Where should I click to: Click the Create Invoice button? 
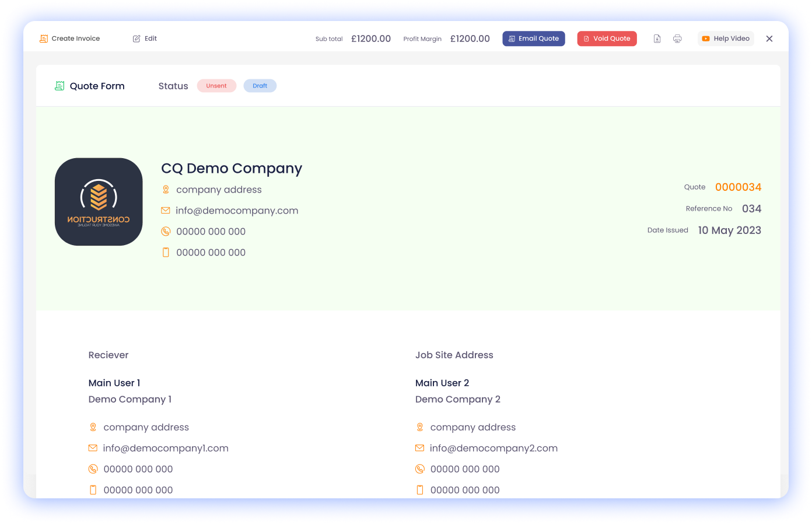pyautogui.click(x=69, y=39)
